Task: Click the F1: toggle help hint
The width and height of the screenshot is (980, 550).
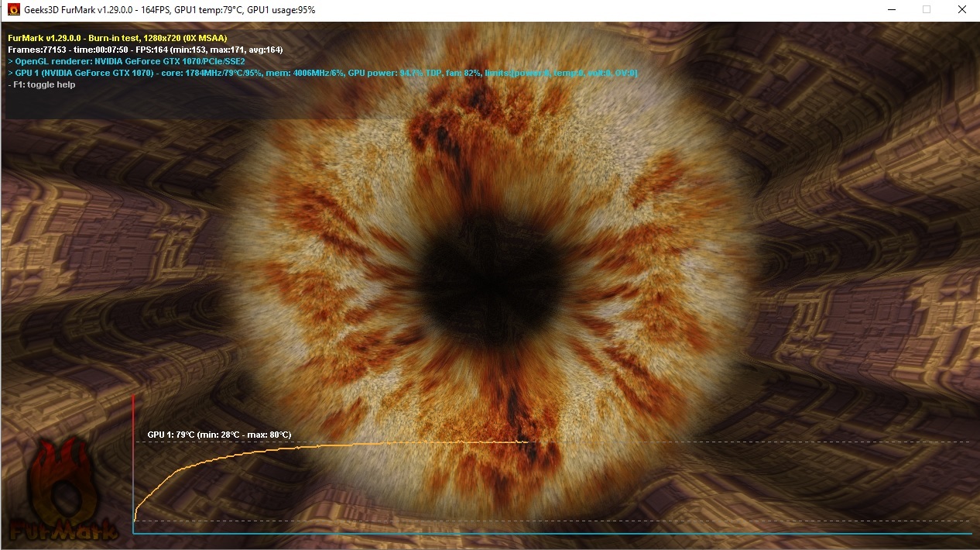Action: [41, 84]
